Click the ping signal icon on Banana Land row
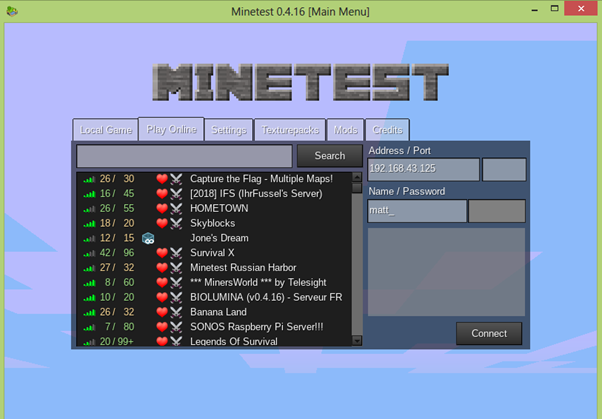The width and height of the screenshot is (602, 419). [89, 313]
